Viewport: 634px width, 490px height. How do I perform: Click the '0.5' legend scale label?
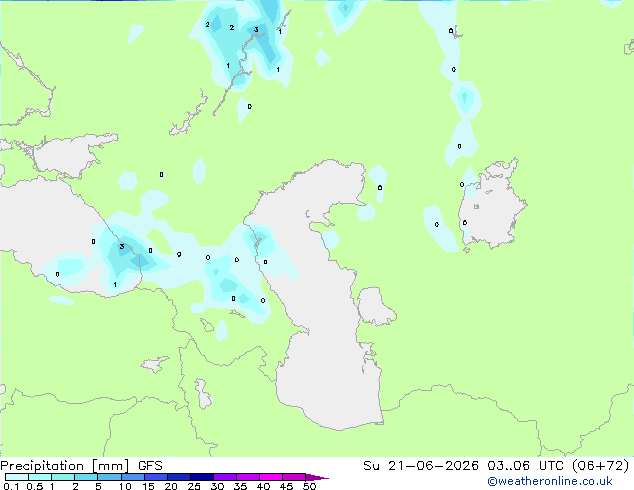pyautogui.click(x=35, y=486)
